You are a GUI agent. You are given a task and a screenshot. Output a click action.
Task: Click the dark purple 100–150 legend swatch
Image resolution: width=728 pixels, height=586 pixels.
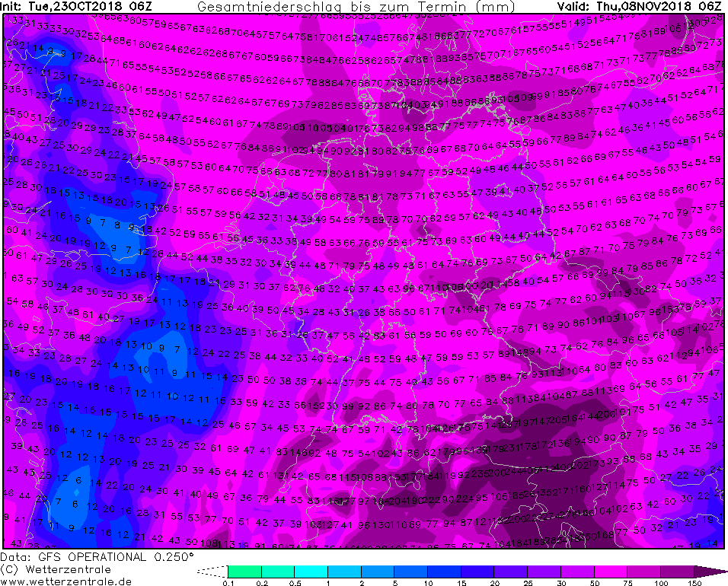point(678,571)
